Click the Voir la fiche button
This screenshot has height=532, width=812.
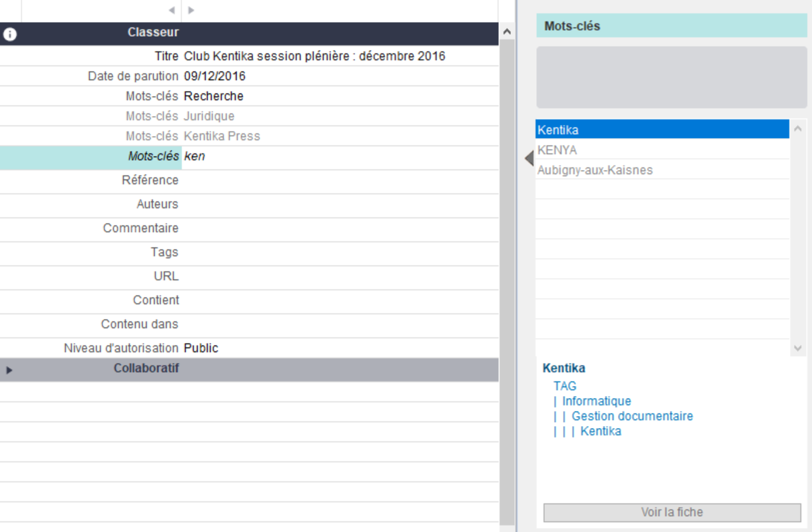672,513
